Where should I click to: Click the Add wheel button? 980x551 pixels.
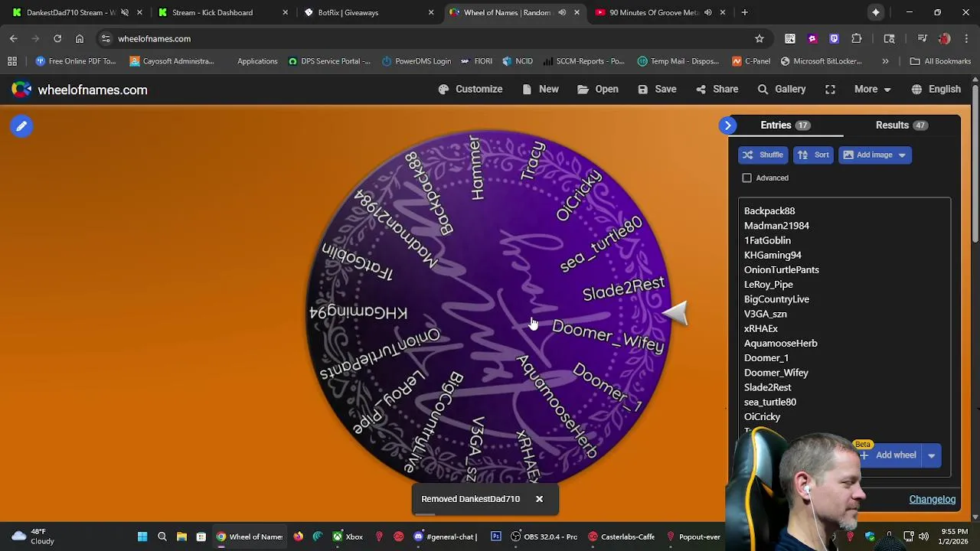(x=888, y=455)
